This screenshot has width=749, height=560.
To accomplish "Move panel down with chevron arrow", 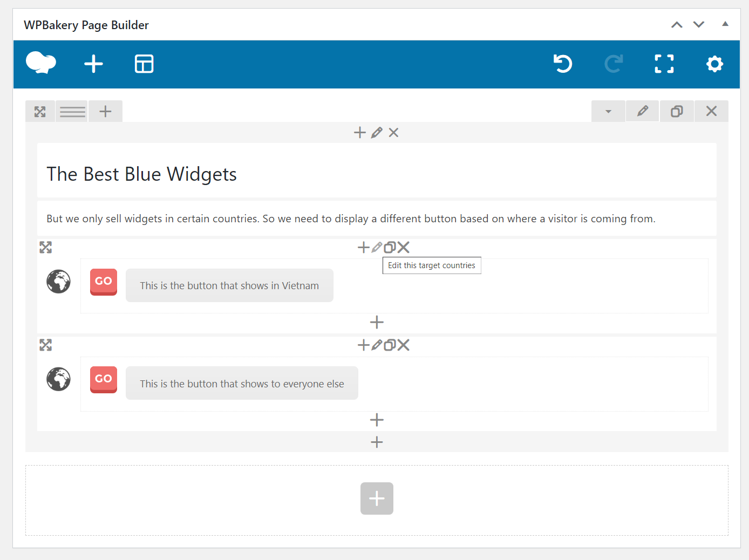I will [x=699, y=25].
